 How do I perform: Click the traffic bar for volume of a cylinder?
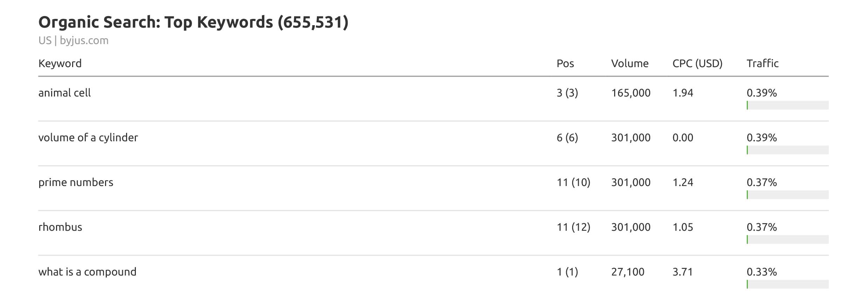click(x=787, y=150)
